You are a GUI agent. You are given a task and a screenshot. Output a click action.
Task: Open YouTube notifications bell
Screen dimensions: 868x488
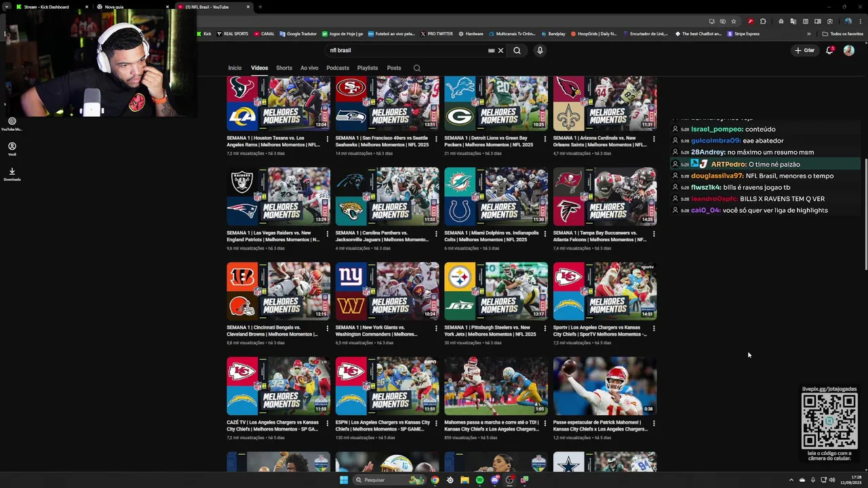[x=829, y=50]
